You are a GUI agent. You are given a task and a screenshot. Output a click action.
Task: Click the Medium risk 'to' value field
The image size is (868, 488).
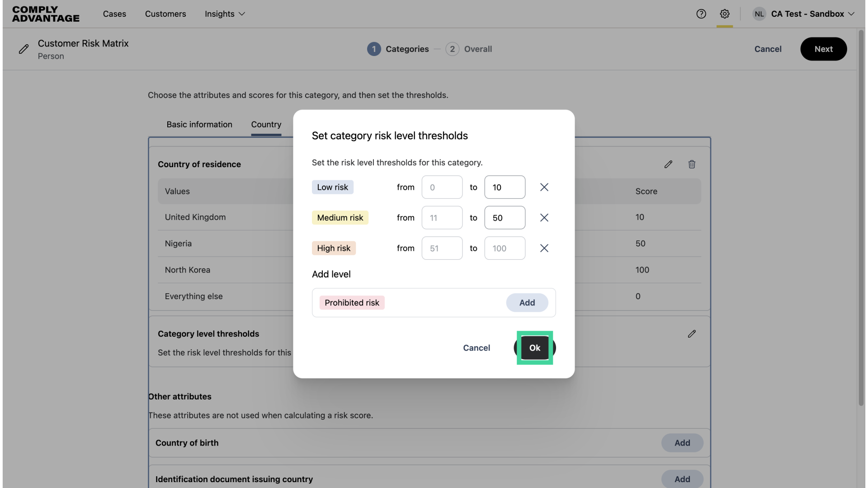(505, 218)
